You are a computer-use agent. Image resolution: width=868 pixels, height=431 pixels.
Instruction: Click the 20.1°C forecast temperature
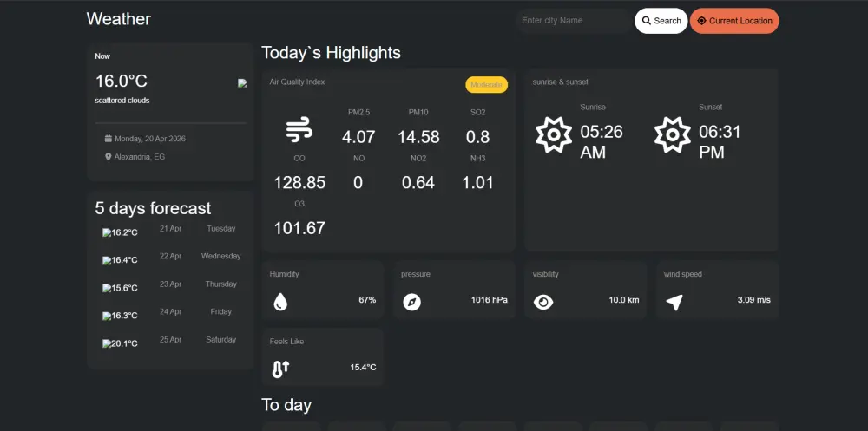click(x=124, y=343)
